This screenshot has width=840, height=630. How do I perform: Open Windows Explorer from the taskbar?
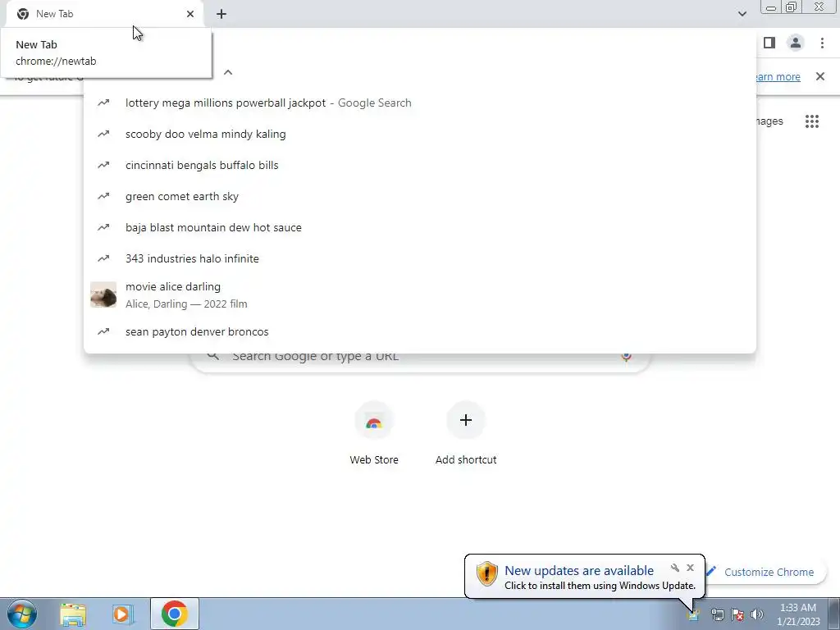point(73,614)
